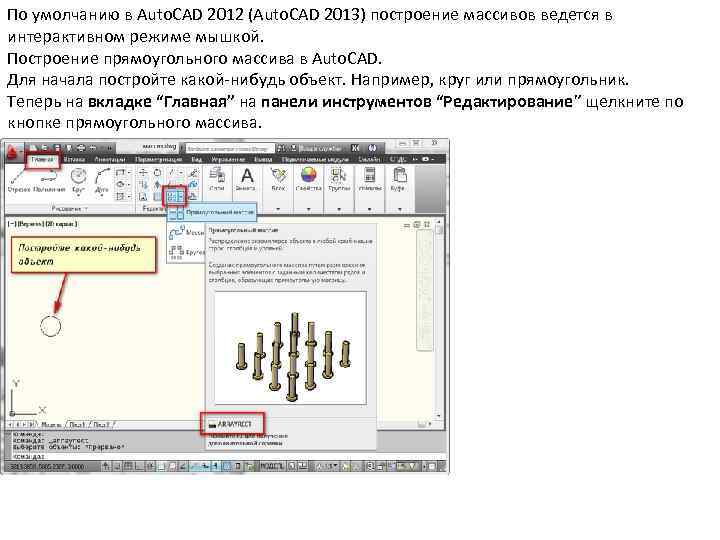Image resolution: width=720 pixels, height=540 pixels.
Task: Switch to the Аннотации ribbon tab
Action: [x=110, y=159]
